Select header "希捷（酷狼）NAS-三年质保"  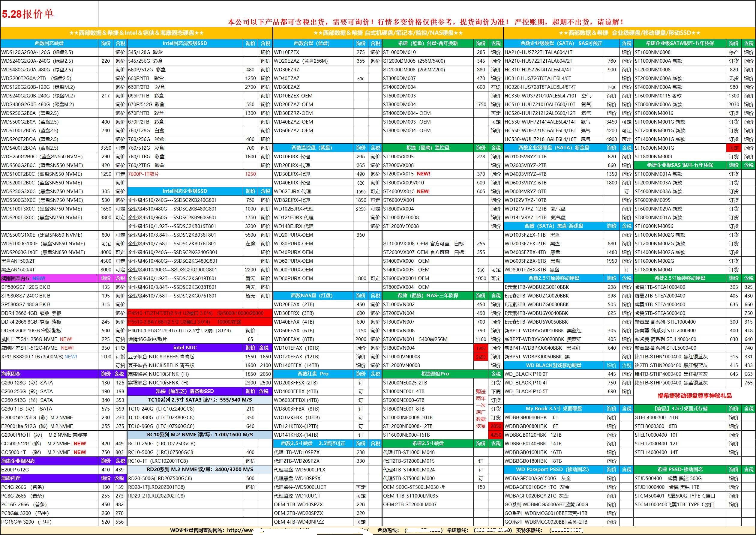click(x=428, y=295)
